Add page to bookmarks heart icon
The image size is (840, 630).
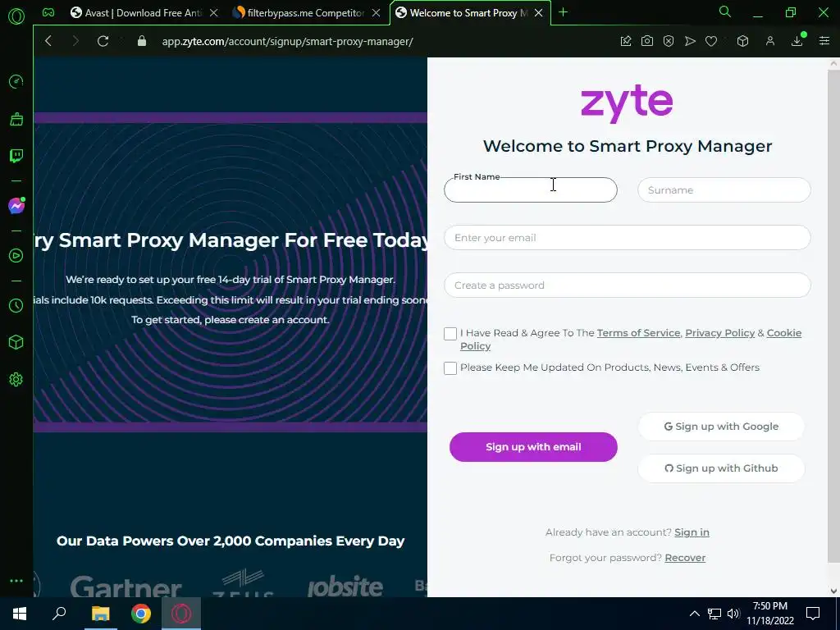[x=711, y=41]
